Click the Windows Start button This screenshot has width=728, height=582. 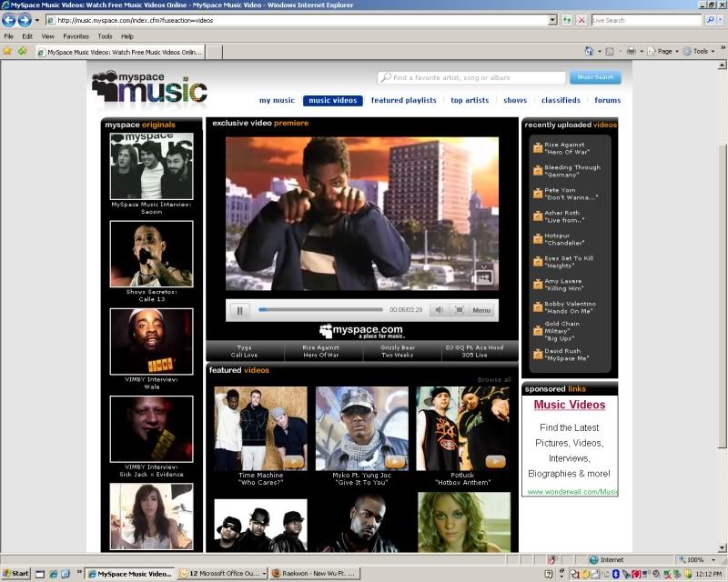pyautogui.click(x=15, y=574)
